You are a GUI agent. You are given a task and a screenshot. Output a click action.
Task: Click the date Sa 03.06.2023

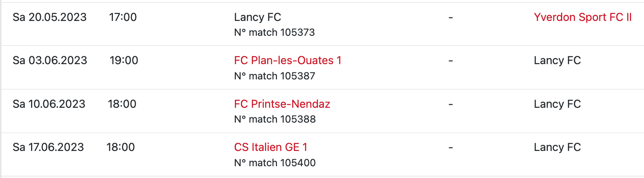[x=50, y=60]
